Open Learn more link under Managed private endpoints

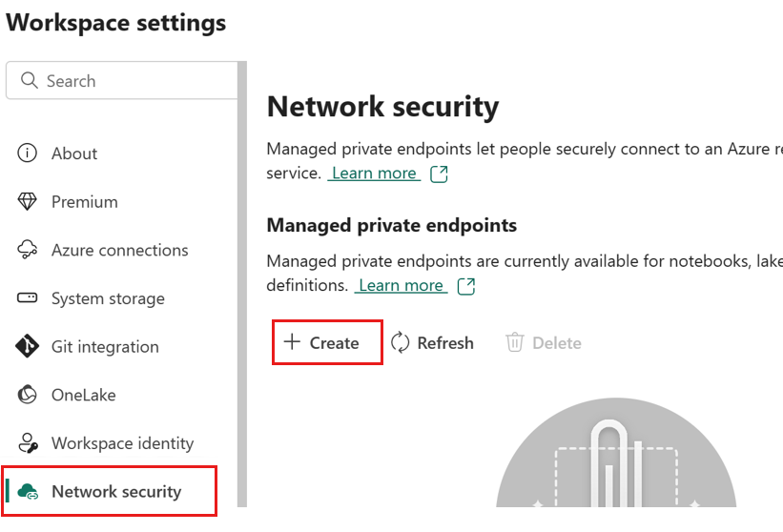tap(401, 285)
